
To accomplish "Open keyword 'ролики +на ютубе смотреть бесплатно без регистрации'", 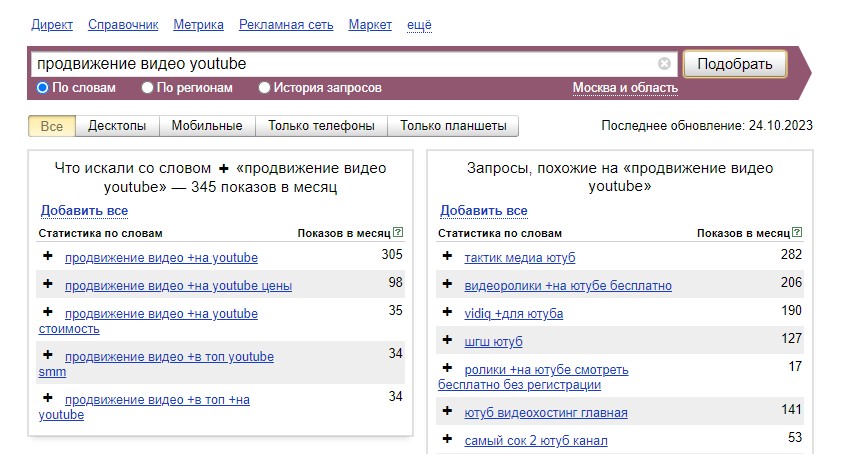I will [x=533, y=377].
